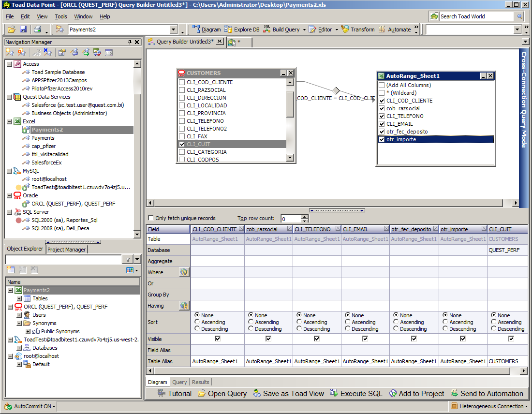The width and height of the screenshot is (532, 414).
Task: Pin the Navigation Manager panel
Action: point(130,42)
